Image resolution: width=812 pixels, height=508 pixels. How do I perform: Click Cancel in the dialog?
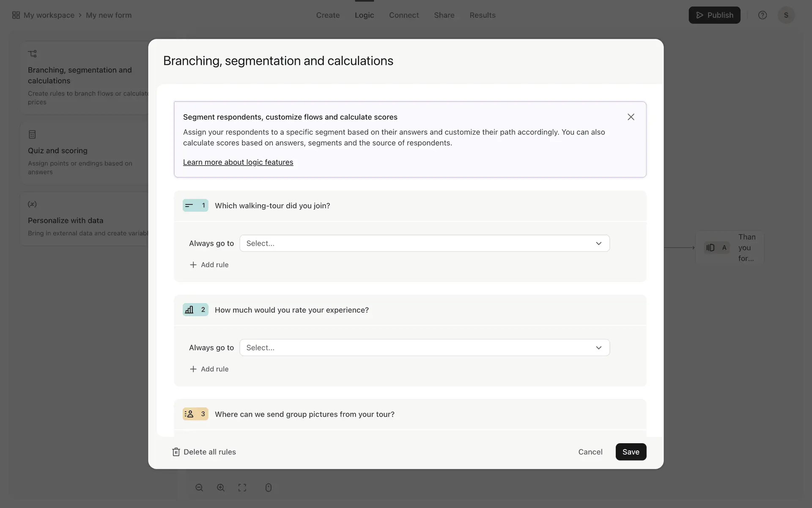click(590, 452)
